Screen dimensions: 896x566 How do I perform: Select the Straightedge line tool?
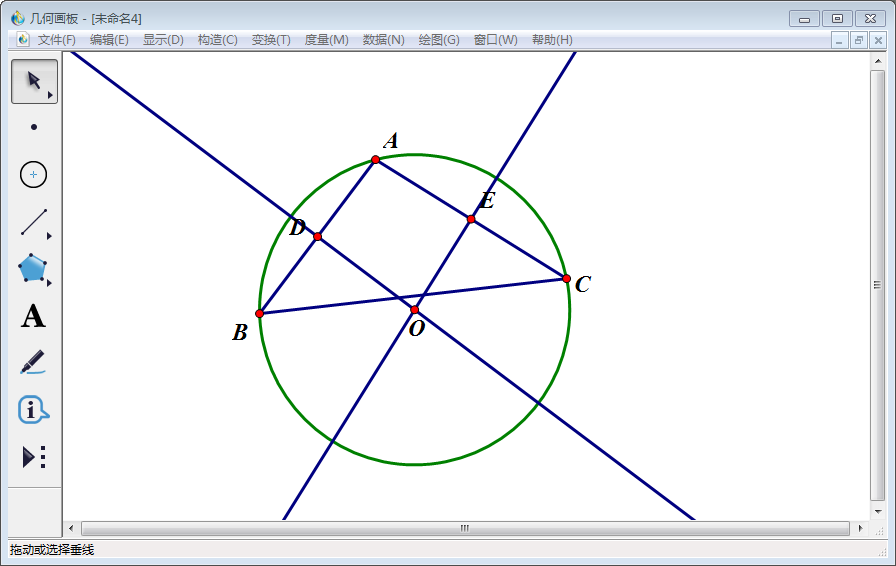click(34, 222)
